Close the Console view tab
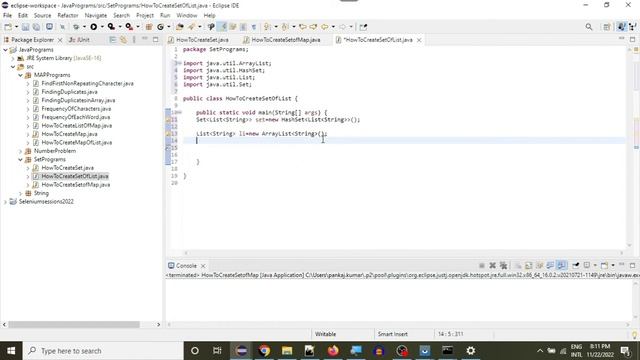The width and height of the screenshot is (640, 360). coord(203,266)
